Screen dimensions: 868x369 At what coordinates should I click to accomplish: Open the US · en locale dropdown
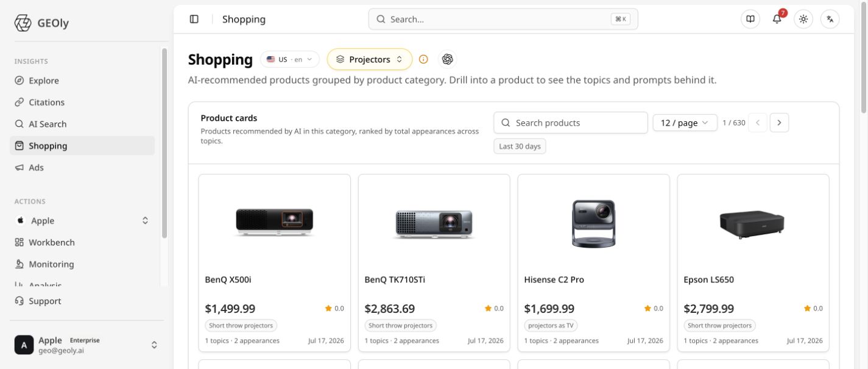pos(290,59)
